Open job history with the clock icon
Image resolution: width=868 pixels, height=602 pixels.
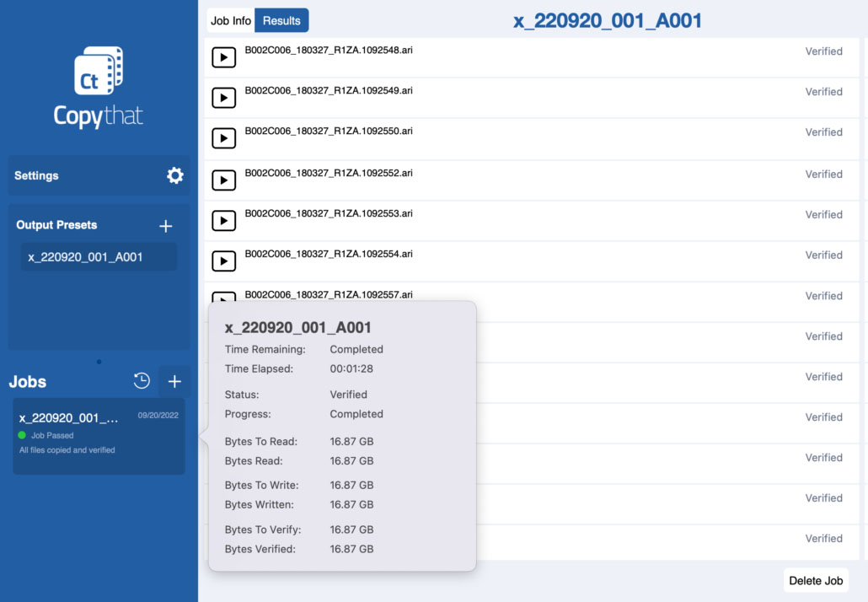click(142, 381)
